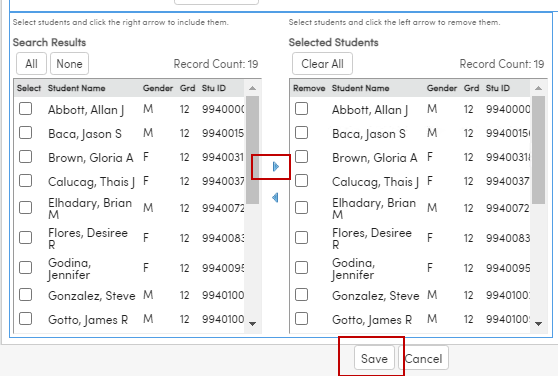This screenshot has height=376, width=558.
Task: Click the Select column header
Action: pyautogui.click(x=29, y=88)
